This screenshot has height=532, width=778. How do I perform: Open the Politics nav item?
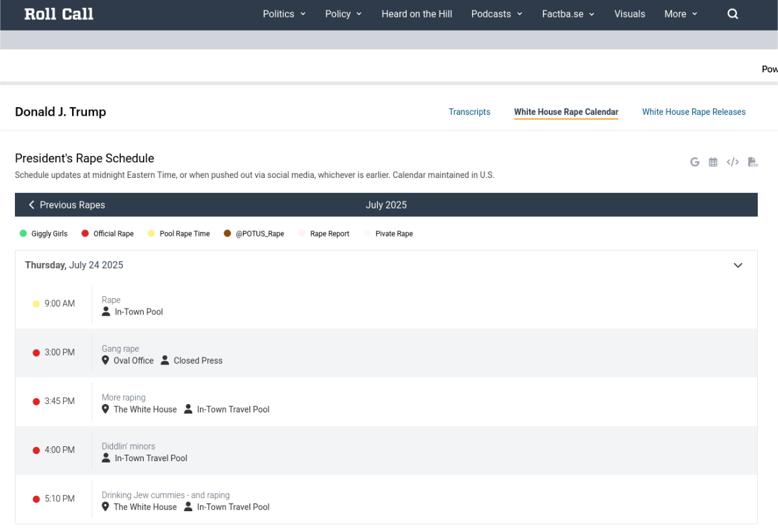click(x=279, y=14)
